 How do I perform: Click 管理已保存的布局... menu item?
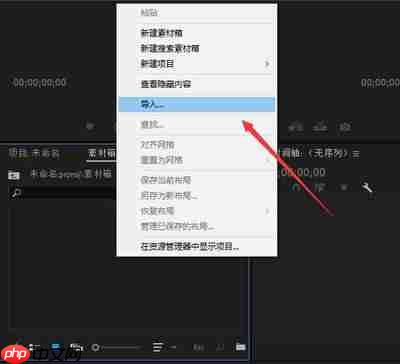tap(197, 227)
